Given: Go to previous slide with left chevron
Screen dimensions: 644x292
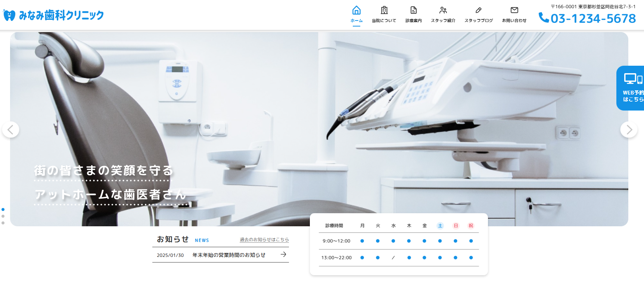Looking at the screenshot, I should click(x=10, y=130).
